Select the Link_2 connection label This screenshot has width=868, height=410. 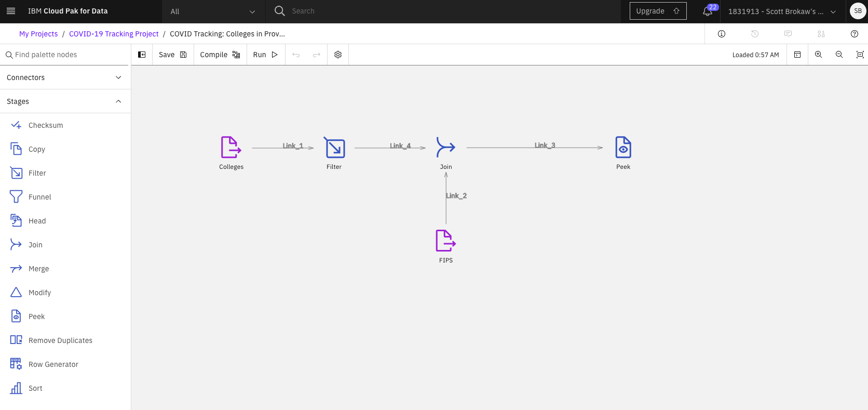[456, 196]
